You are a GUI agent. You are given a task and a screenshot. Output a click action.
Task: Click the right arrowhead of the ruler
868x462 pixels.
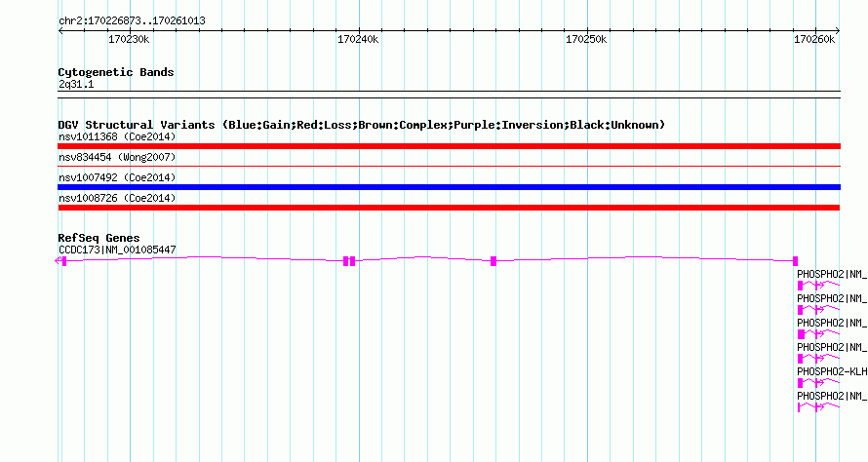(x=838, y=31)
